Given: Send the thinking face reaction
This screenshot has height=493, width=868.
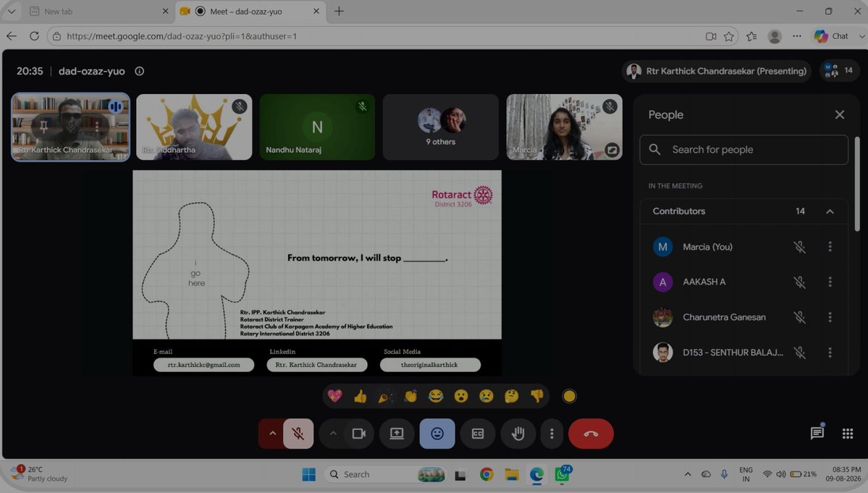Looking at the screenshot, I should tap(512, 396).
